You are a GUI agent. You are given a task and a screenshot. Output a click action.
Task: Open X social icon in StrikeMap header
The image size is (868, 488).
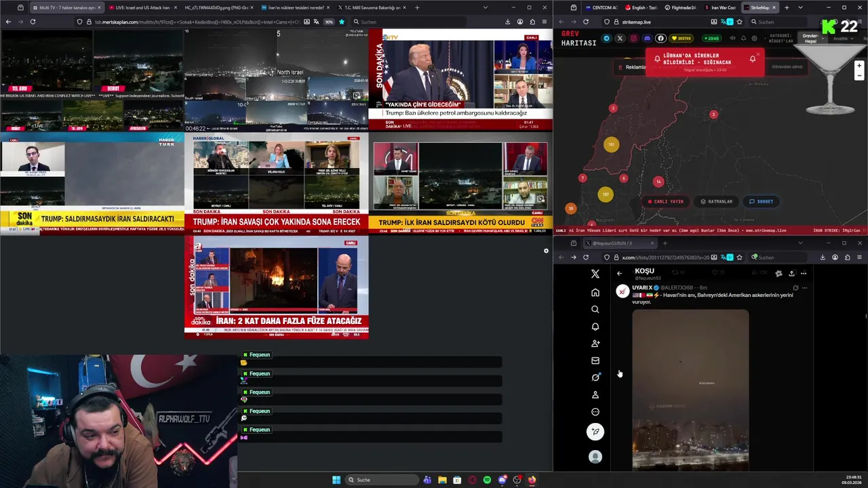click(620, 38)
